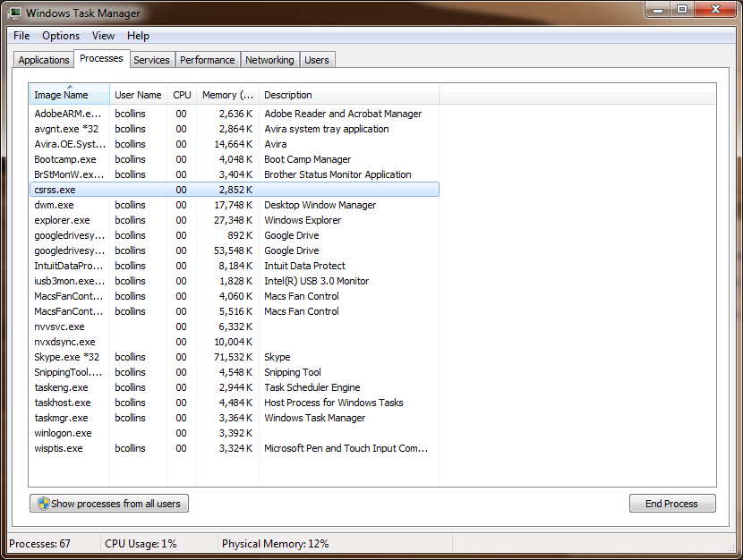The height and width of the screenshot is (560, 743).
Task: Select the iusb3mon.exe... process
Action: tap(235, 281)
